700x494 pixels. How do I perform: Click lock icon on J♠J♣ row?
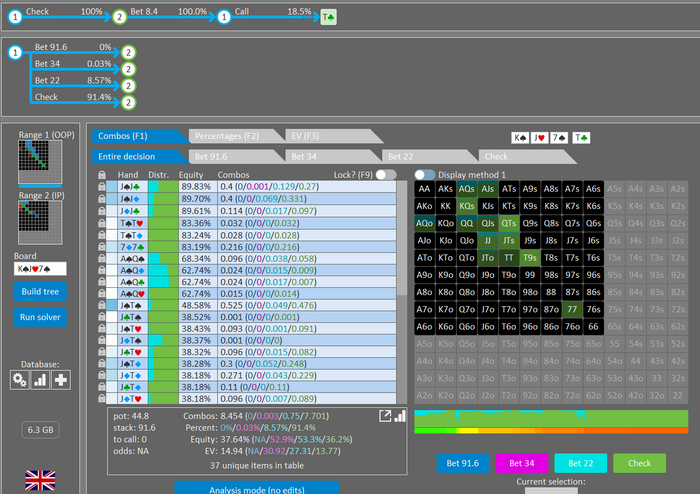click(x=102, y=187)
